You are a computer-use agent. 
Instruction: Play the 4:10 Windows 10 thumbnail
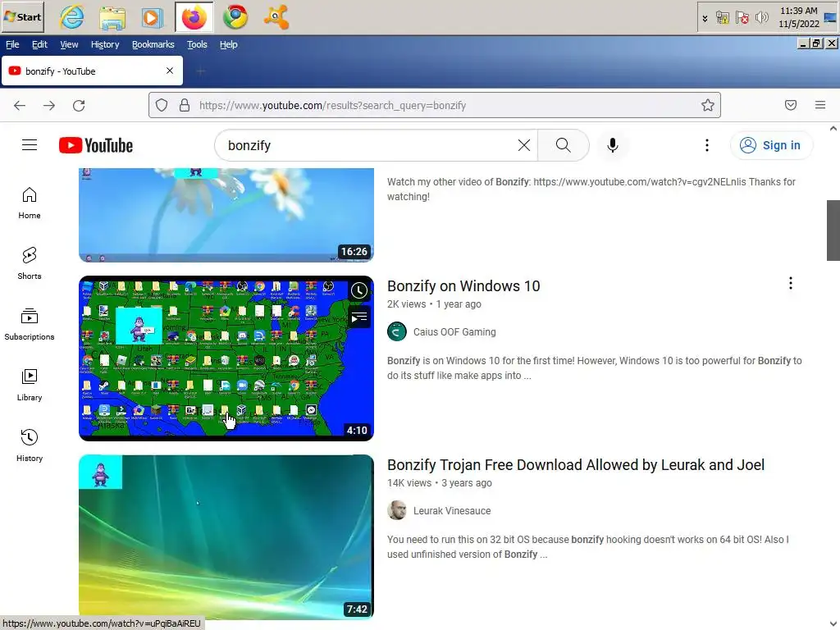click(x=226, y=358)
